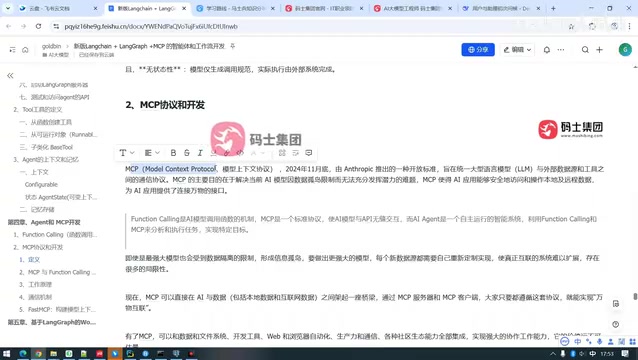Screen dimensions: 638x360
Task: Select highlighted outline item 定义
Action: pyautogui.click(x=29, y=260)
